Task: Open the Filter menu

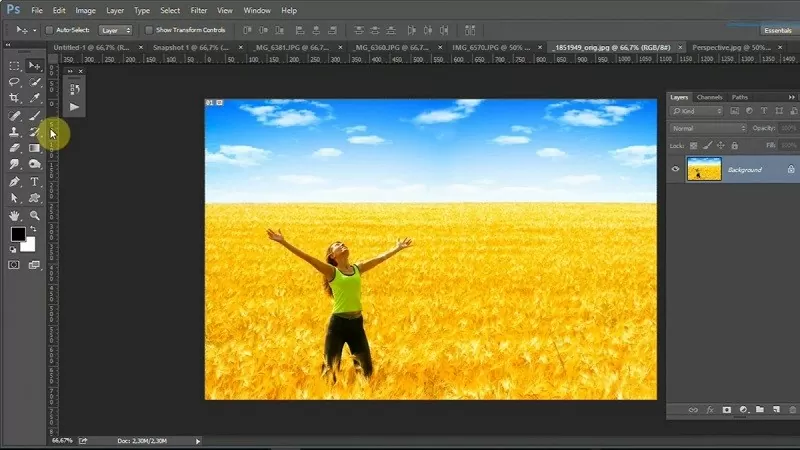Action: 199,10
